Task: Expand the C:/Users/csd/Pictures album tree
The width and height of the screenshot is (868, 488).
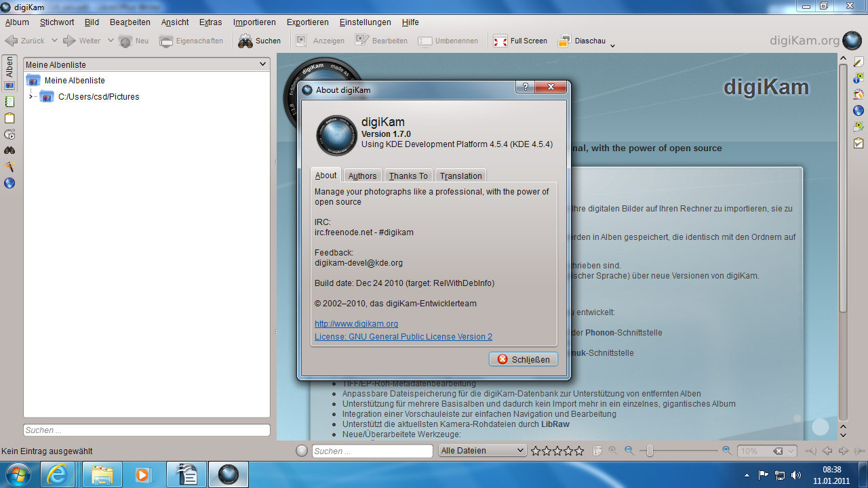Action: click(x=31, y=96)
